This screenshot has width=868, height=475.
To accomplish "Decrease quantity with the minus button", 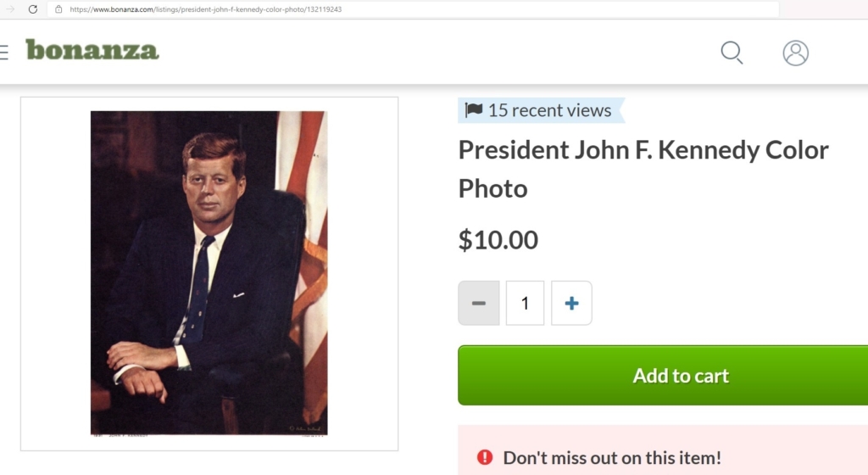I will click(479, 303).
